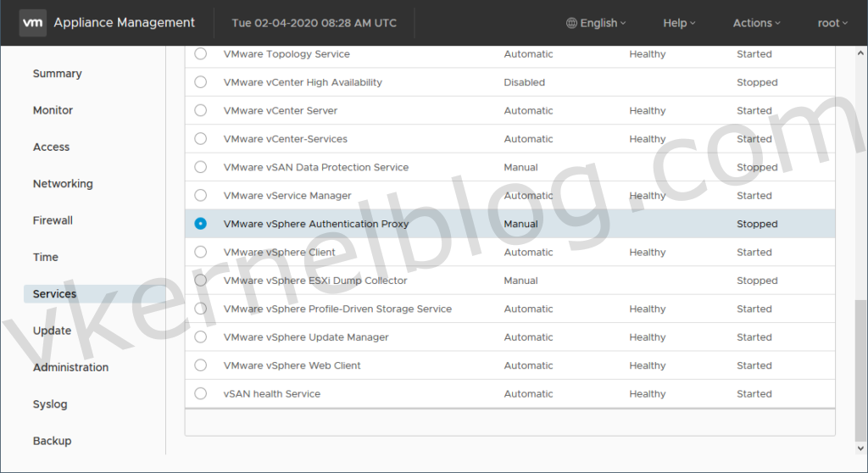Click 'Started' state of Topology Service row

pos(754,53)
